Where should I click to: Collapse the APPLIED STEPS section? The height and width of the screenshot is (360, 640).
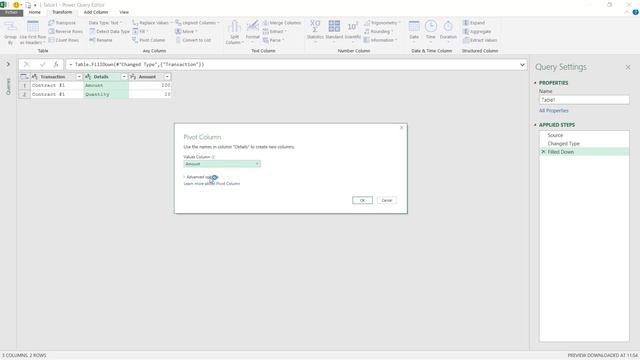point(535,125)
